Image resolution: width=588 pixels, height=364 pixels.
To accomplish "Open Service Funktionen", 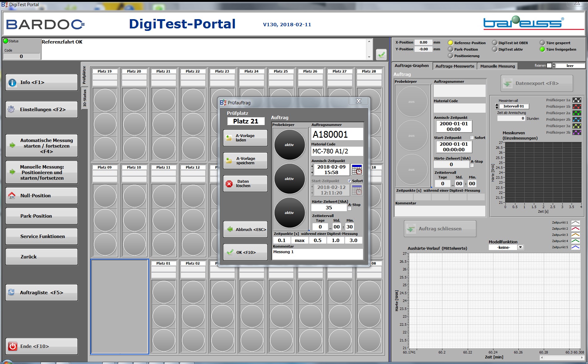I will click(x=41, y=236).
